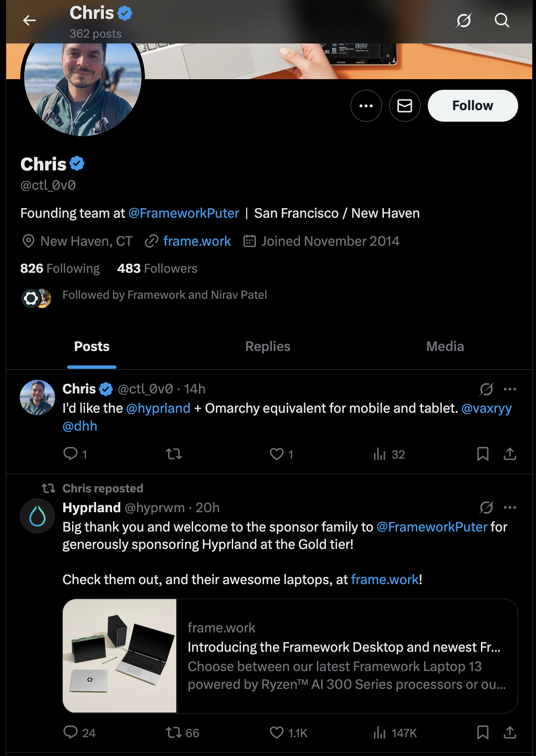The width and height of the screenshot is (536, 756).
Task: Share the Hyprland sponsor post
Action: pos(510,733)
